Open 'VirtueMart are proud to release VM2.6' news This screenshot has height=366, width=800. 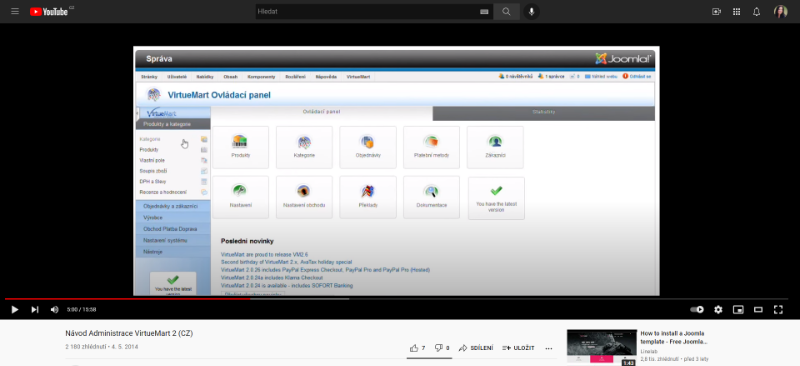264,254
